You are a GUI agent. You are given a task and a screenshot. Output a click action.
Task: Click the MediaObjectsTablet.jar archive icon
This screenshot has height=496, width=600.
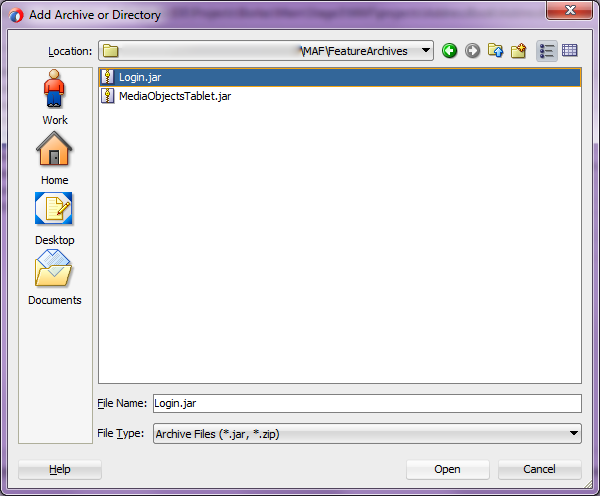108,96
